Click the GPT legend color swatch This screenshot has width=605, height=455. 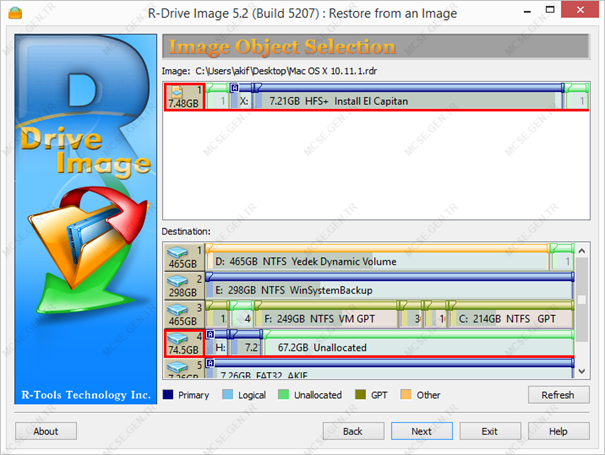coord(360,394)
